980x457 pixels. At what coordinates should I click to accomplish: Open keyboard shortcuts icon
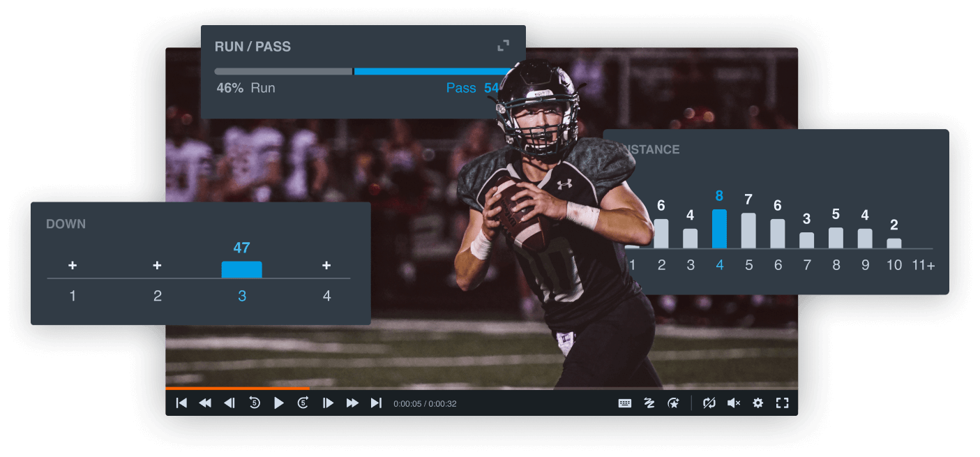(625, 403)
